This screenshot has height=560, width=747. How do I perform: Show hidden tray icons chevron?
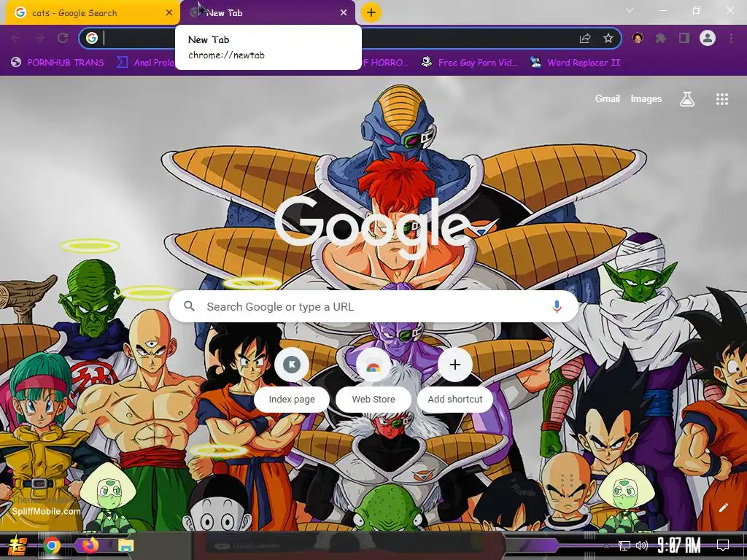coord(606,545)
